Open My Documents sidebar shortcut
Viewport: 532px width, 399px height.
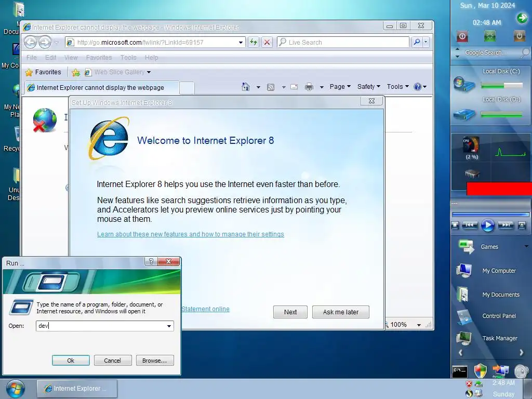click(x=488, y=294)
